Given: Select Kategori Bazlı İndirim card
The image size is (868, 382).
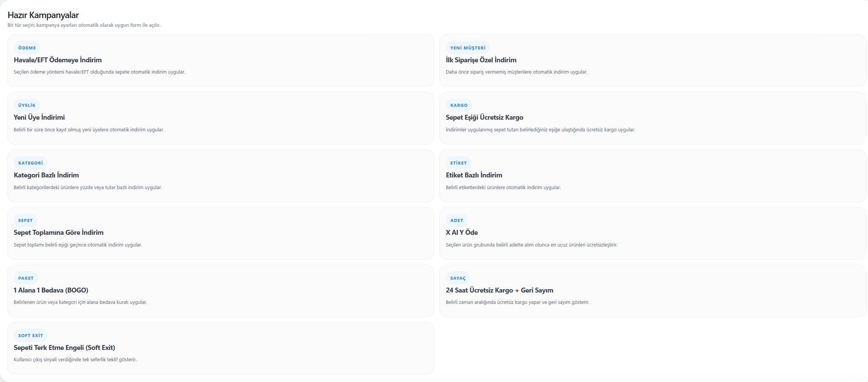Looking at the screenshot, I should (x=221, y=176).
